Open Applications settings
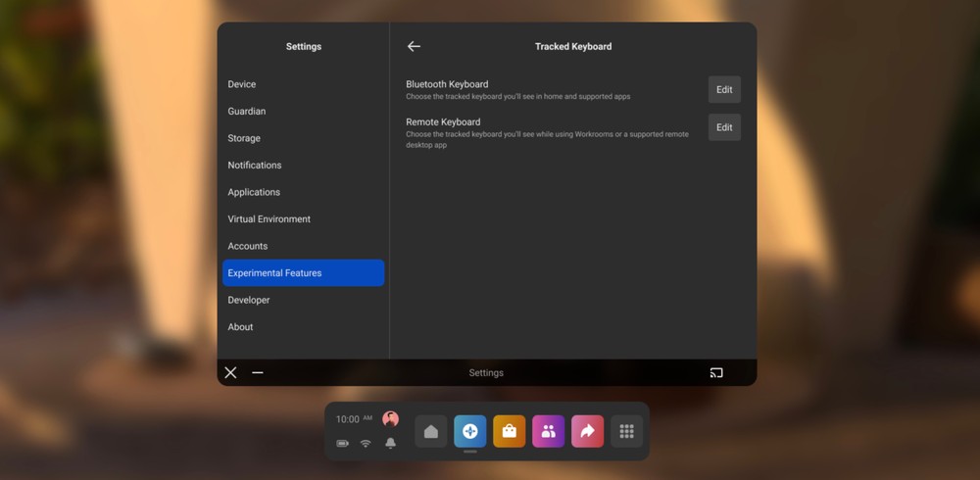Screen dimensions: 980x480 (303, 192)
